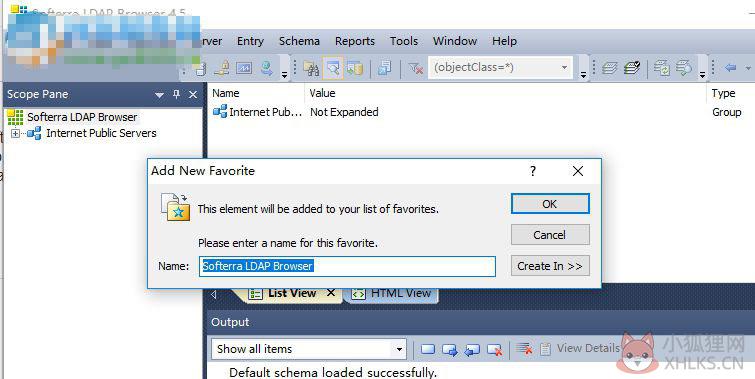
Task: Confirm the favorite with OK
Action: [x=550, y=204]
